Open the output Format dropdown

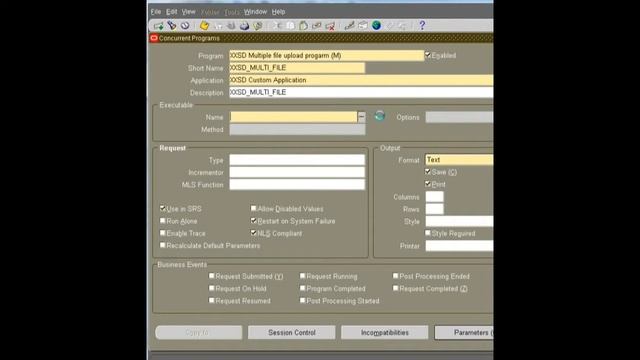[459, 160]
